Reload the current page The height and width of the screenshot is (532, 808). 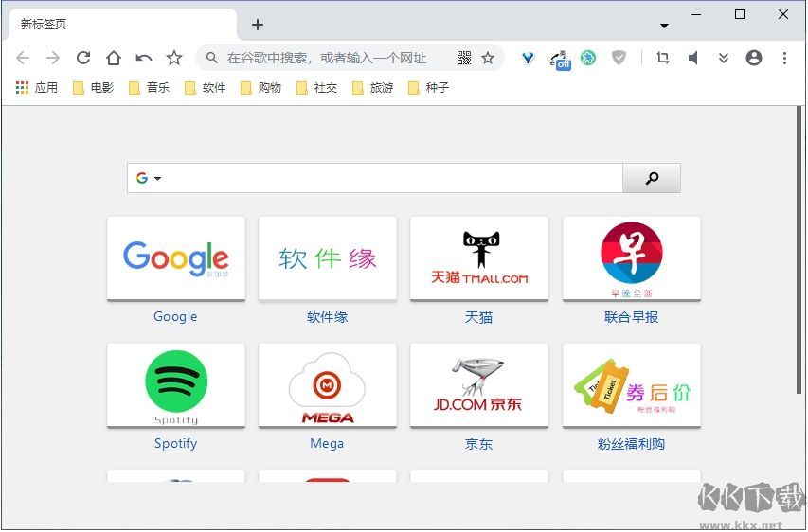pos(83,58)
